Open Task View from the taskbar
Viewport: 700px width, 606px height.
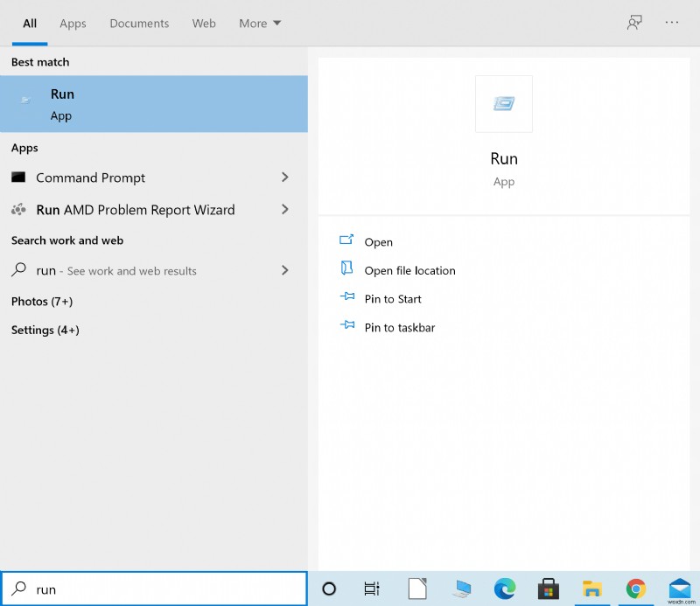point(372,589)
